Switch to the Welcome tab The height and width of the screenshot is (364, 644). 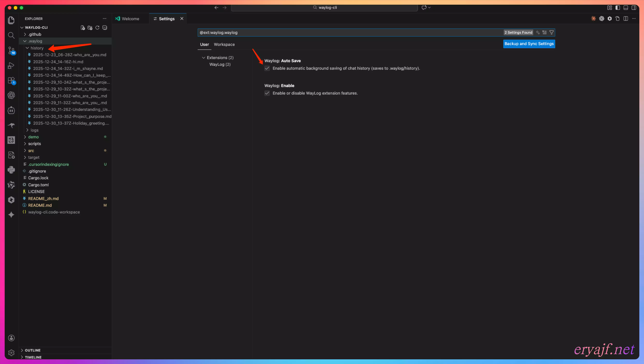coord(130,19)
